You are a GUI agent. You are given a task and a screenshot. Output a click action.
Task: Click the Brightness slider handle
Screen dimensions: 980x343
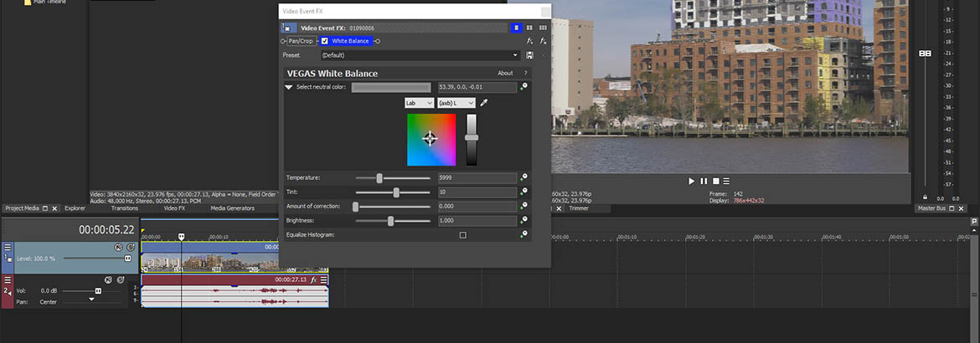390,221
